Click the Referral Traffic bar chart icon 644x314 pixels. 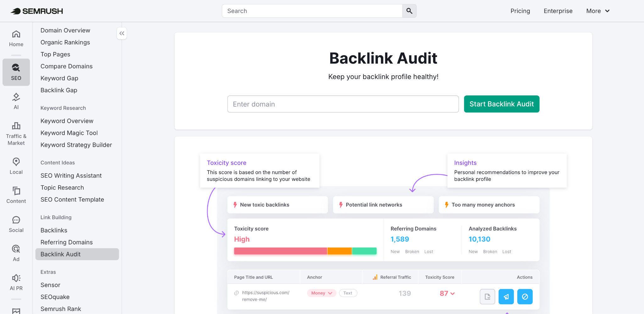[x=375, y=277]
